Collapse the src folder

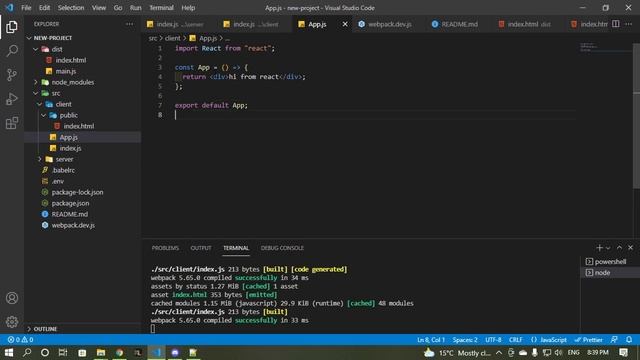pyautogui.click(x=36, y=93)
